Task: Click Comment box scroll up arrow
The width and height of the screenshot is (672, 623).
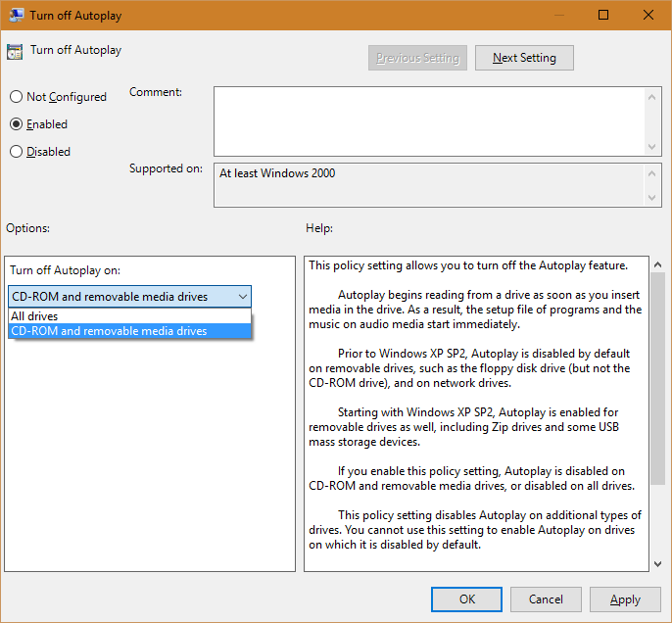Action: [651, 97]
